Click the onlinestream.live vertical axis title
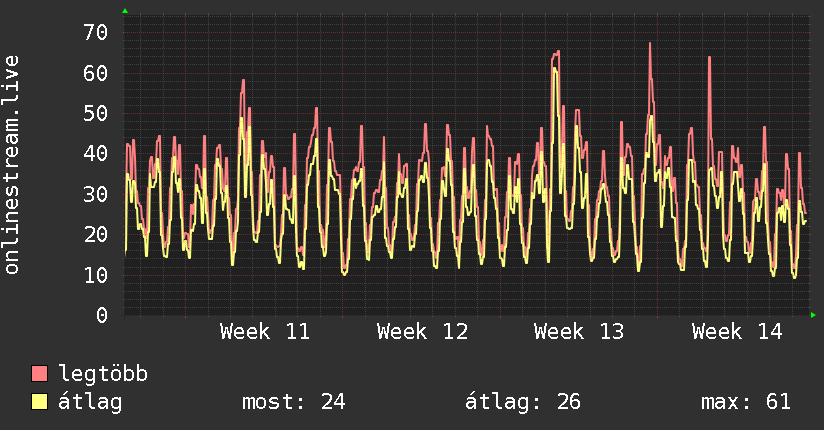Screen dimensions: 824x430 12,165
